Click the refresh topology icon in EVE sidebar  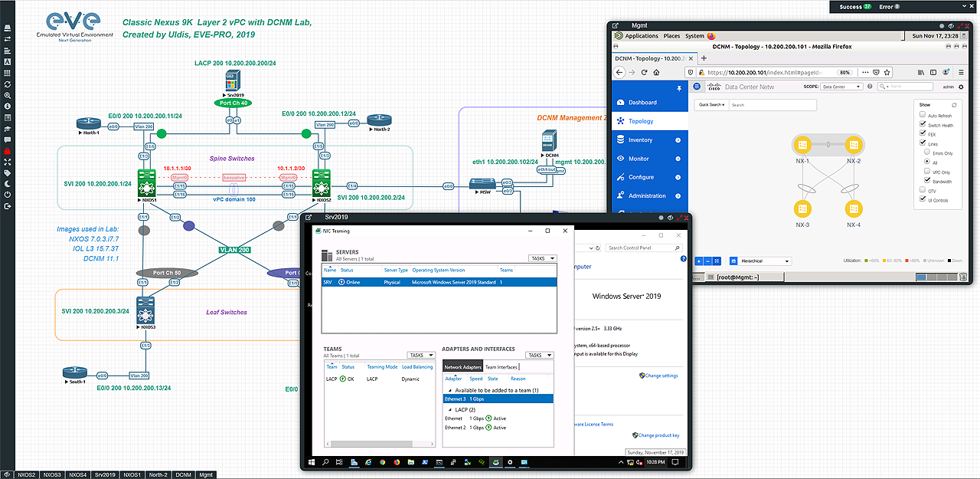click(7, 84)
